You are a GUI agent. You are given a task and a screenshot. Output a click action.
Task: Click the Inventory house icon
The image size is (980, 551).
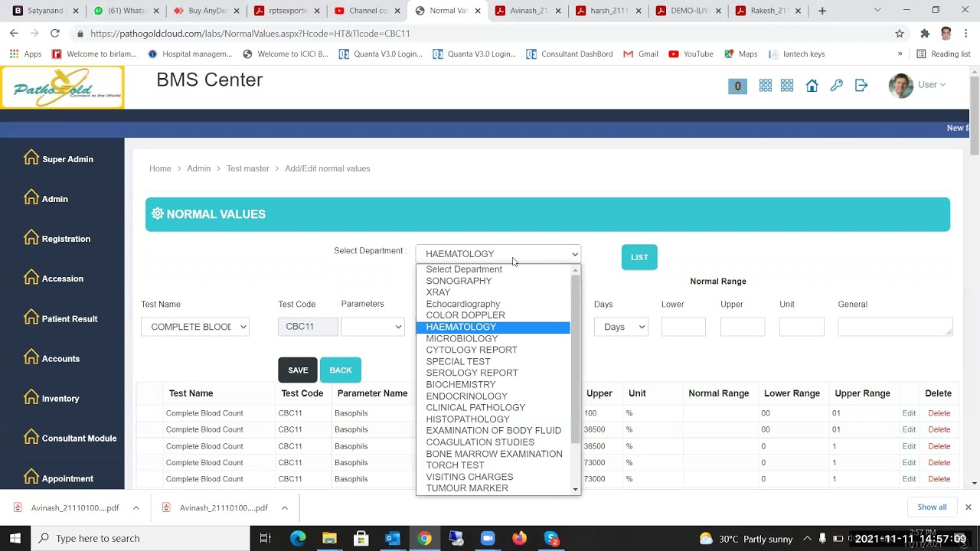coord(31,397)
